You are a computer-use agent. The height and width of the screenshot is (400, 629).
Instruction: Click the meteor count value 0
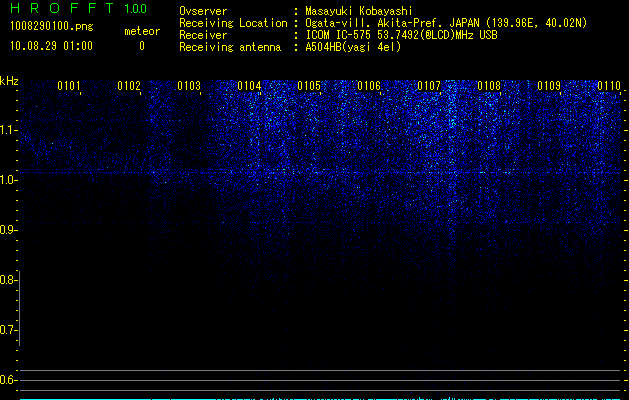(142, 46)
